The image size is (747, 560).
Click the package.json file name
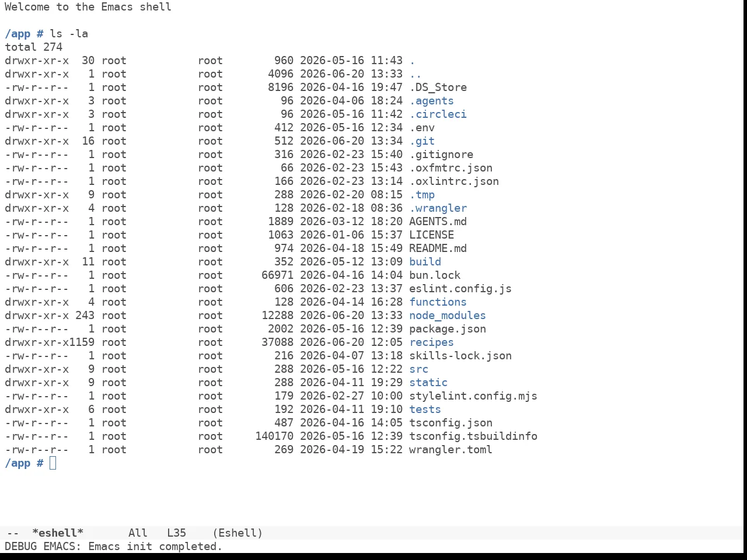[448, 329]
